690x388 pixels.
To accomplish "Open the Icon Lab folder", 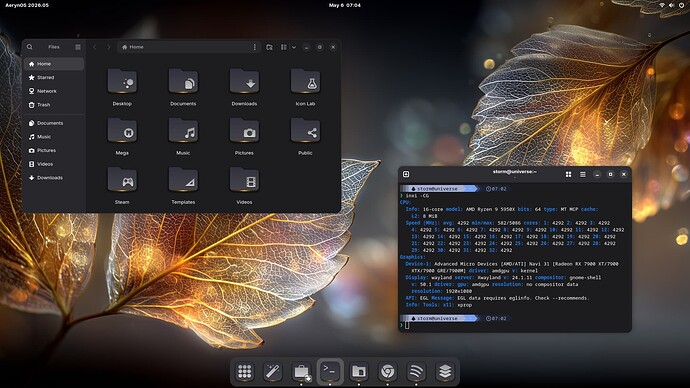I will pyautogui.click(x=305, y=82).
